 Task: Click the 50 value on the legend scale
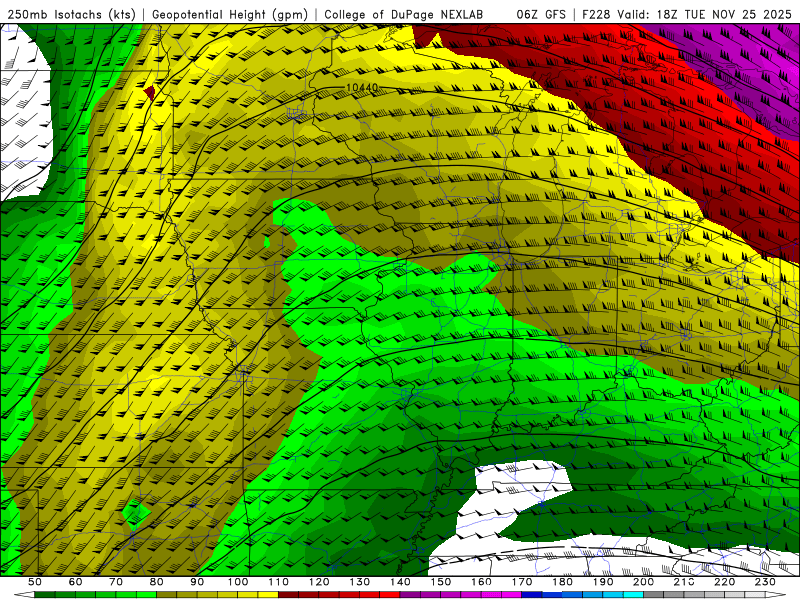(35, 582)
